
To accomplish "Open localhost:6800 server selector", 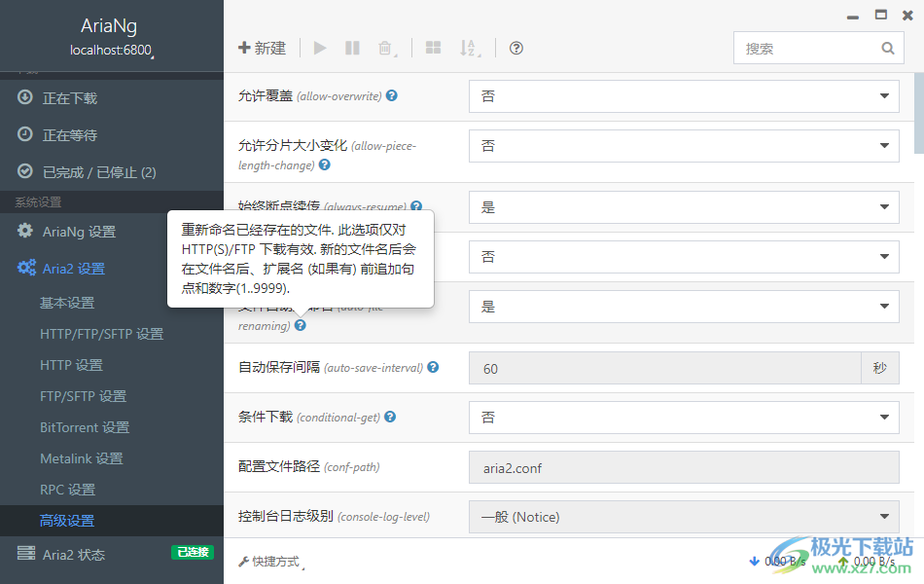I will [112, 51].
